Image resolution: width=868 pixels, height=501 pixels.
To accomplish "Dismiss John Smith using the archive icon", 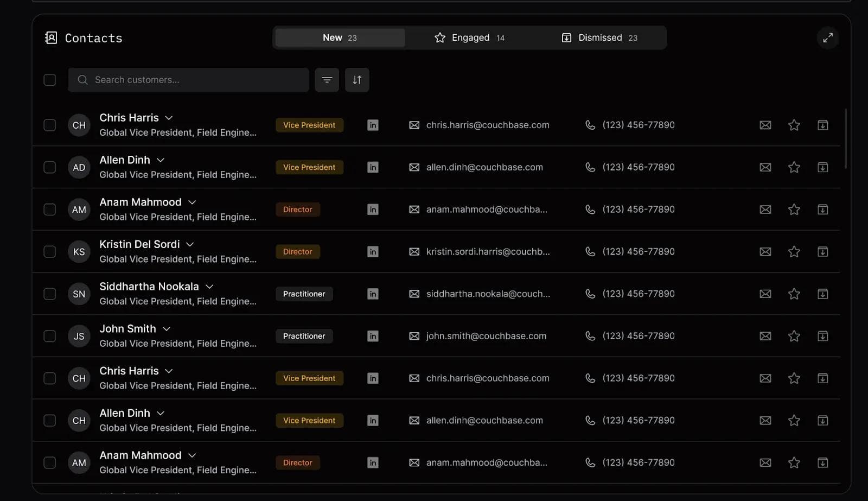I will pyautogui.click(x=822, y=335).
